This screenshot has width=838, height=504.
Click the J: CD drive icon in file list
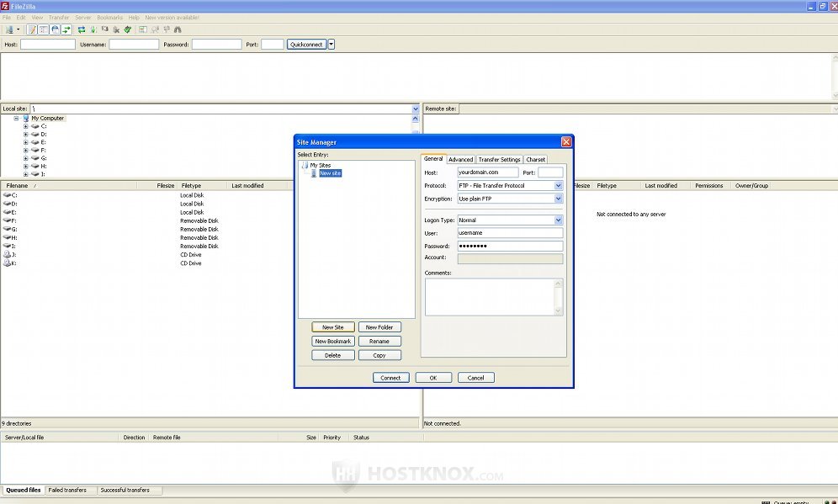point(7,254)
